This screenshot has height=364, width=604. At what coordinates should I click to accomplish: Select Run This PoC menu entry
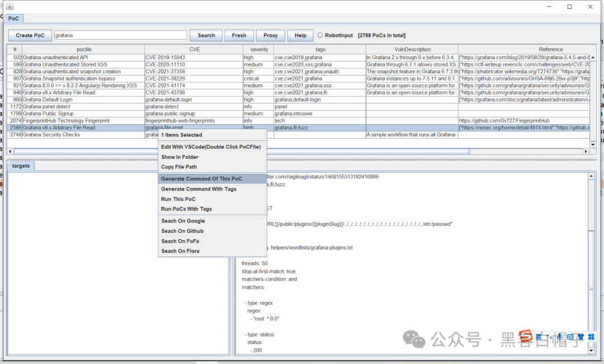click(x=213, y=198)
